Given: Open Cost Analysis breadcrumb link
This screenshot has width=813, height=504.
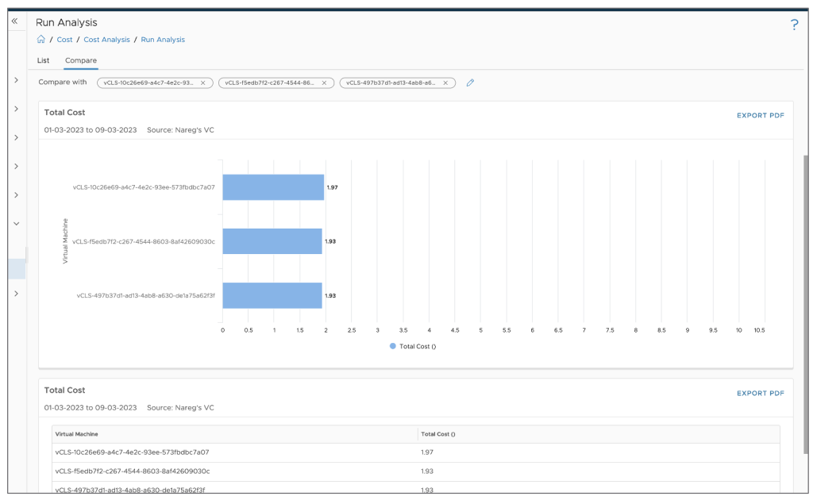Looking at the screenshot, I should pos(106,40).
